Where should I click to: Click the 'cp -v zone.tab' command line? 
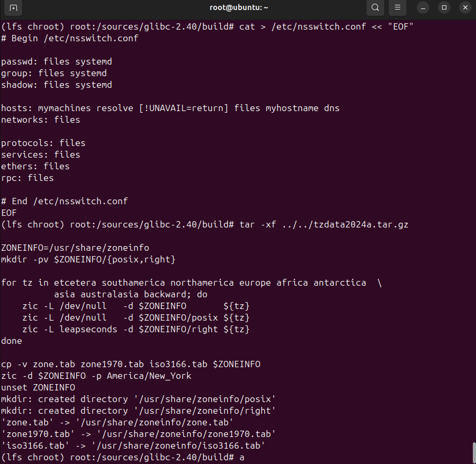point(130,364)
